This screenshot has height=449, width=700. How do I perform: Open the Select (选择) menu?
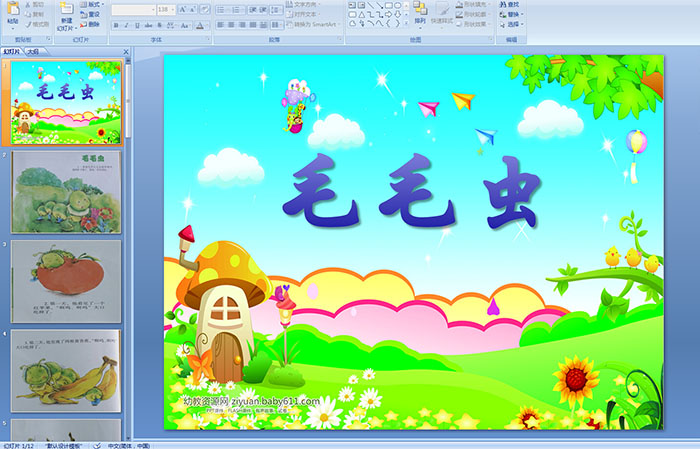(x=512, y=24)
